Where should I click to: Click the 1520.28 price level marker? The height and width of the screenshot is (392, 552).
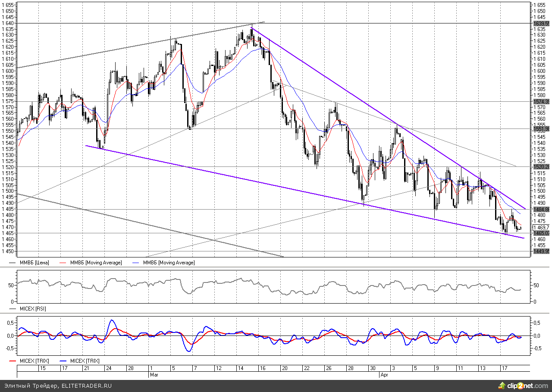(x=541, y=167)
